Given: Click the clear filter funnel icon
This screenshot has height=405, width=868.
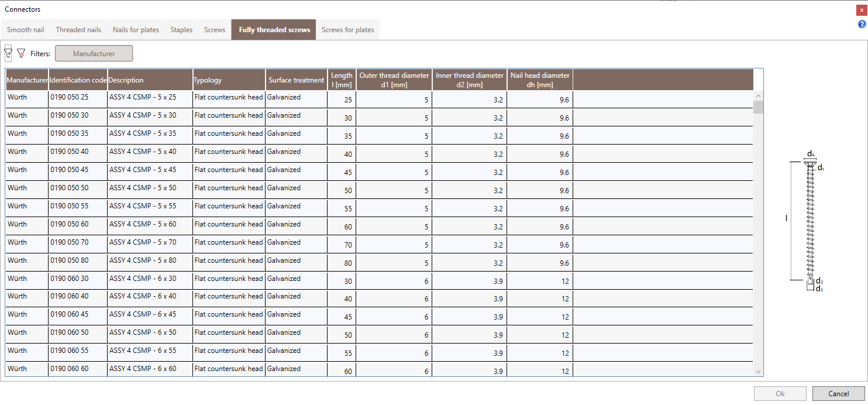Looking at the screenshot, I should coord(21,53).
